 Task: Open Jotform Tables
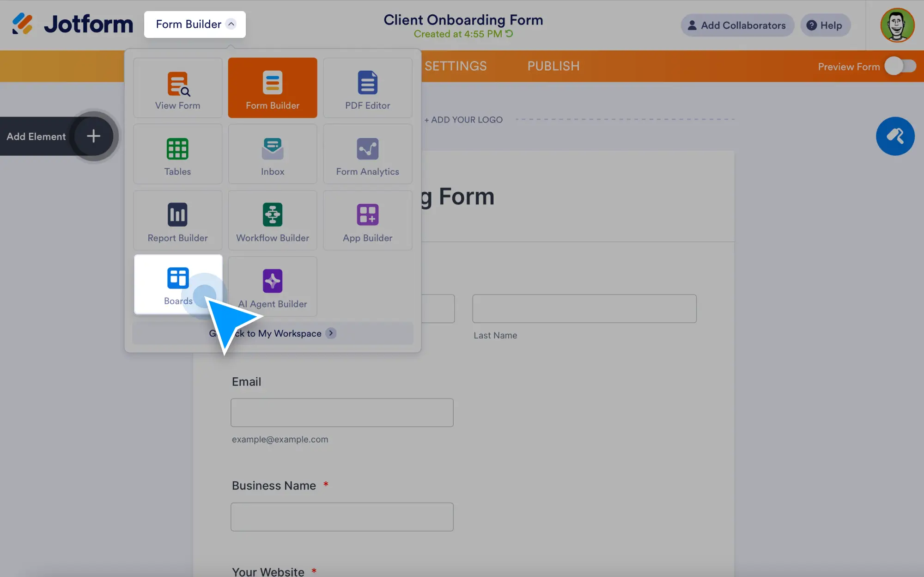point(178,154)
